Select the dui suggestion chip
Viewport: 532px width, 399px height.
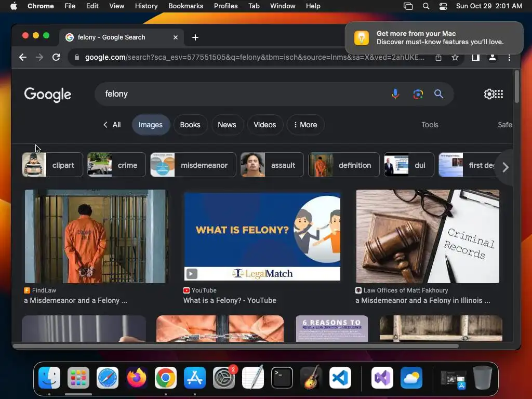pos(409,165)
